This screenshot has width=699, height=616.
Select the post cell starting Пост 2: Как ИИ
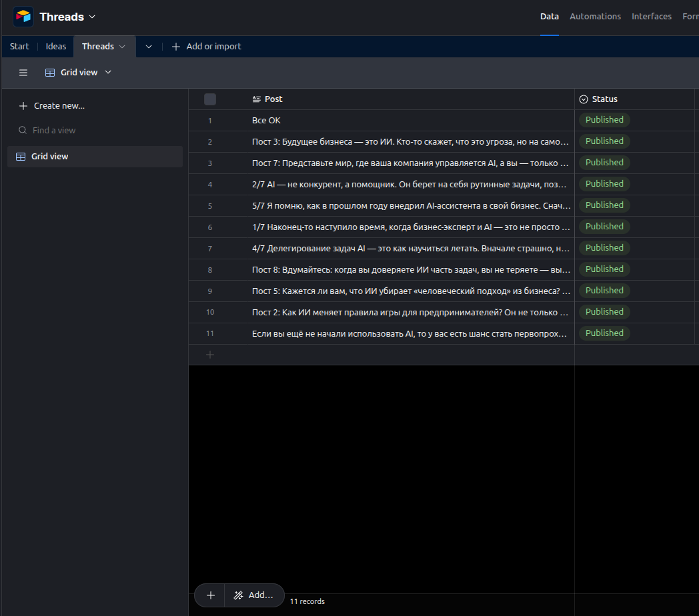(411, 313)
